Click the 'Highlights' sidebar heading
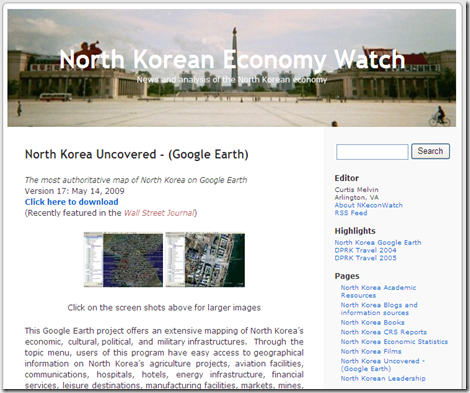Image resolution: width=470 pixels, height=393 pixels. (355, 231)
